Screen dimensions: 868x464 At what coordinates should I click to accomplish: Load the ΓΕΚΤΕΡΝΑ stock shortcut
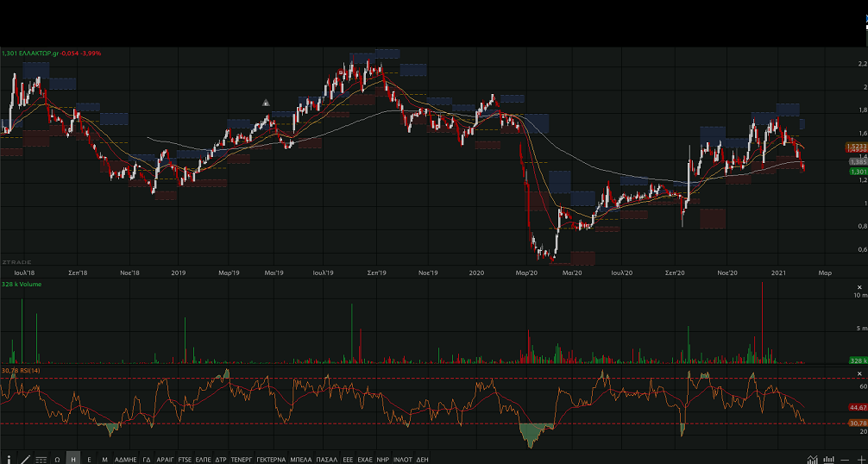click(270, 459)
